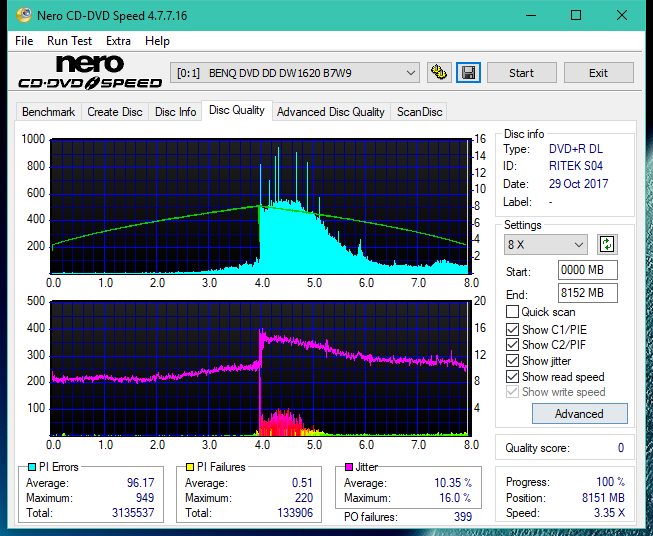Click the floppy disk save icon
653x536 pixels.
469,73
